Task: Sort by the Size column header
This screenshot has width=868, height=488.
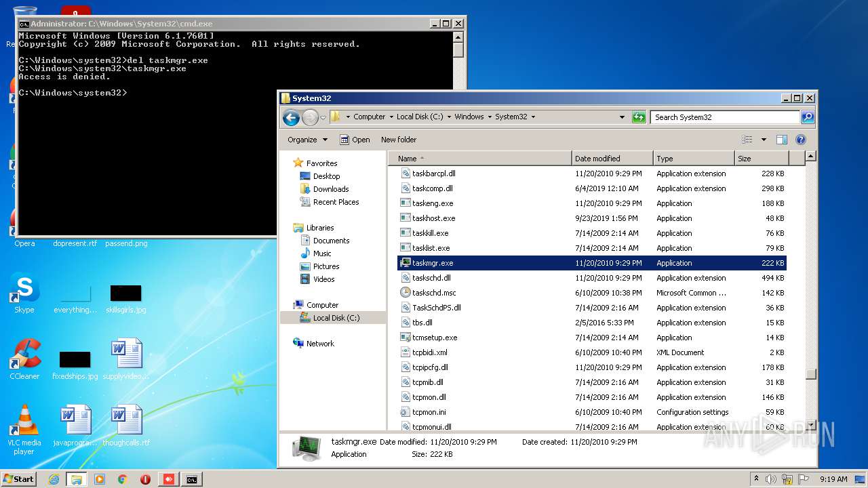Action: 762,159
